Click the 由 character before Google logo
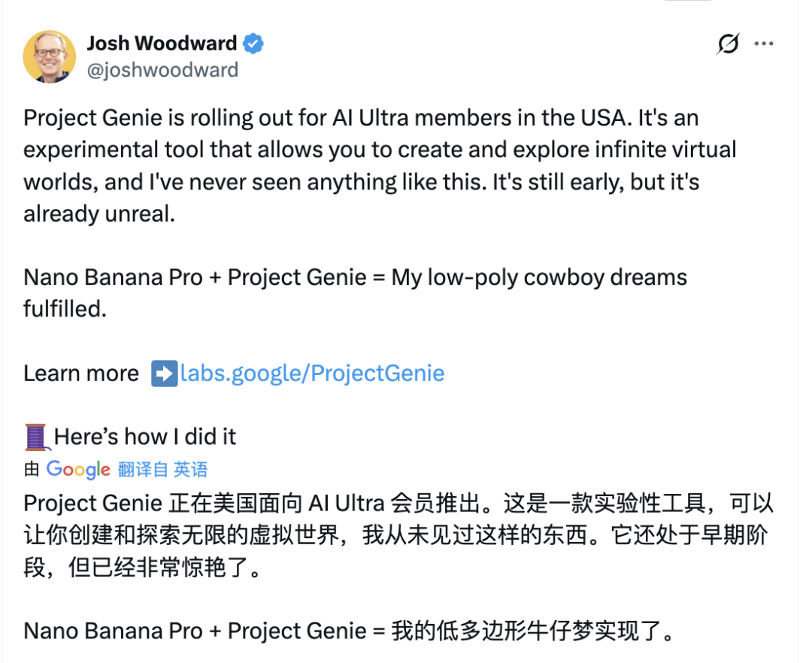812x663 pixels. [32, 470]
